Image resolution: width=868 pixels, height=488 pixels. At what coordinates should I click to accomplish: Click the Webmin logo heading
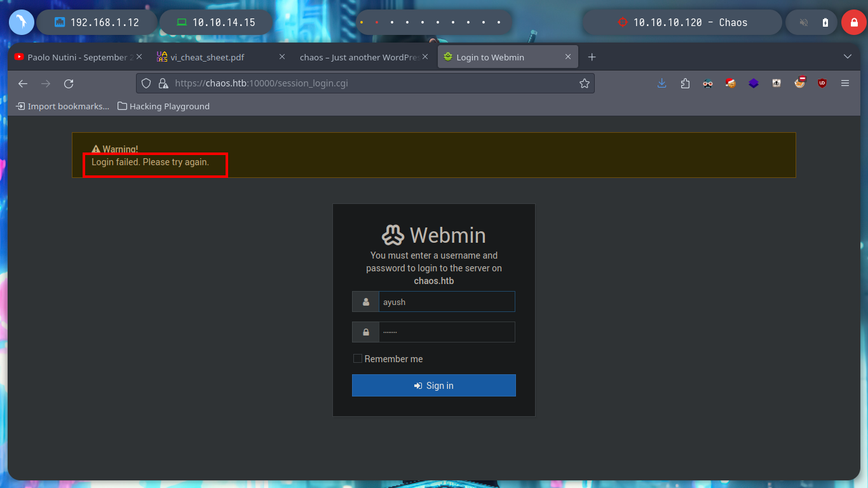point(434,235)
